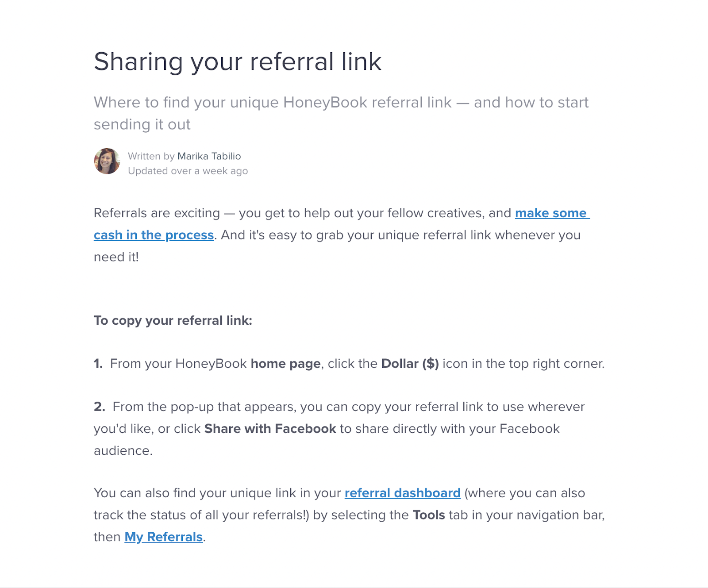Click the word "audience." in step two
Image resolution: width=708 pixels, height=588 pixels.
(123, 450)
